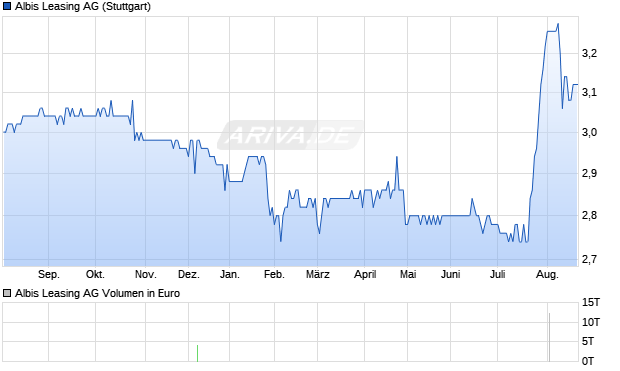This screenshot has height=371, width=620.
Task: Click the blue legend square for Albis Leasing AG
Action: point(7,6)
